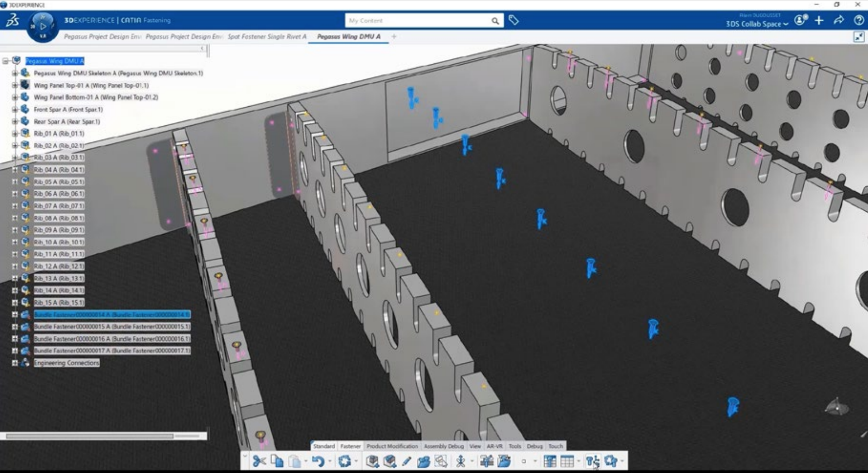This screenshot has width=868, height=473.
Task: Select the pencil Edit icon in toolbar
Action: [406, 461]
